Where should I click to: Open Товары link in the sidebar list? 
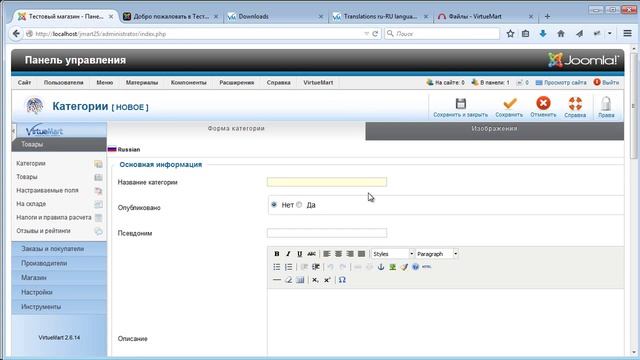point(27,177)
